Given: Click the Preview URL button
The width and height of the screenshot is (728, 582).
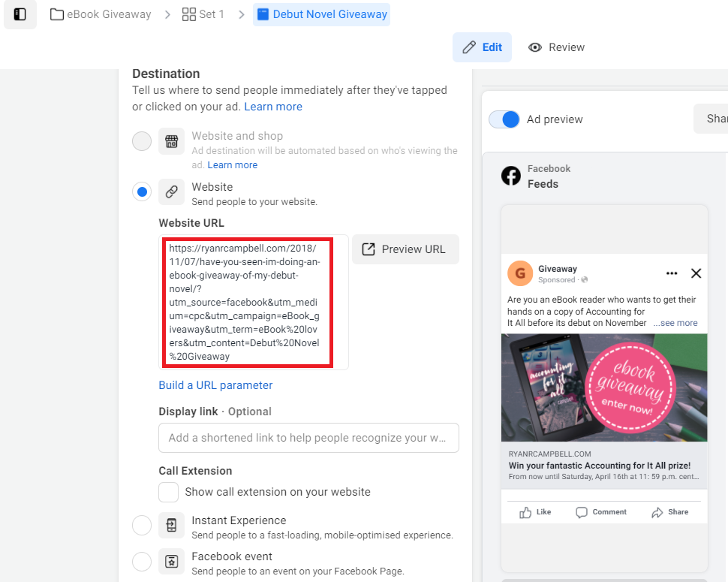Looking at the screenshot, I should 405,249.
